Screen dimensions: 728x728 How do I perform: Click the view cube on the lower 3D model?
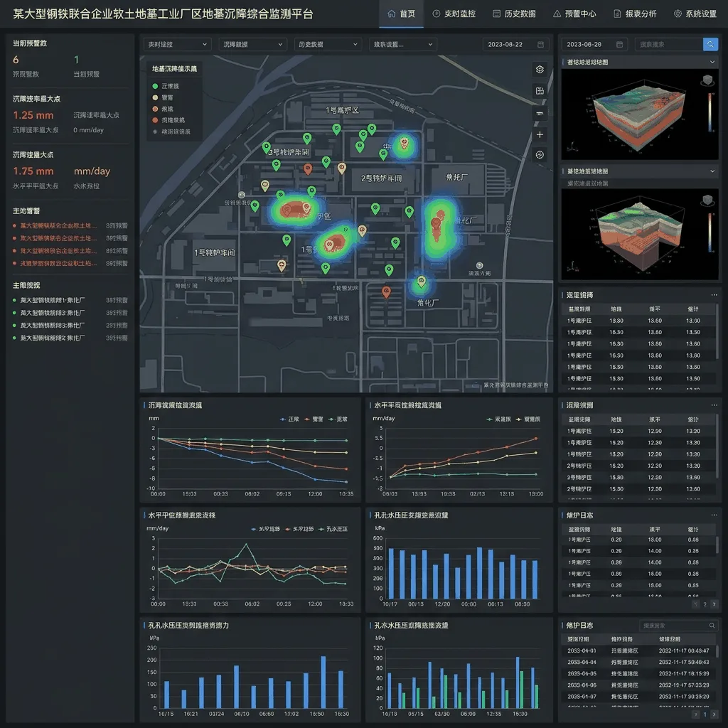click(707, 200)
